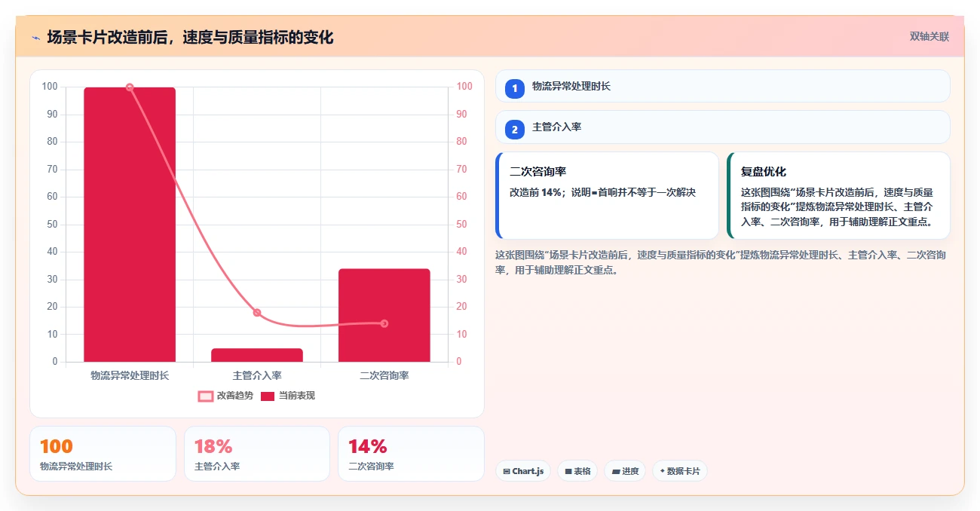Click the 主管介入率 stat card caption
Screen dimensions: 980x511
tap(217, 467)
